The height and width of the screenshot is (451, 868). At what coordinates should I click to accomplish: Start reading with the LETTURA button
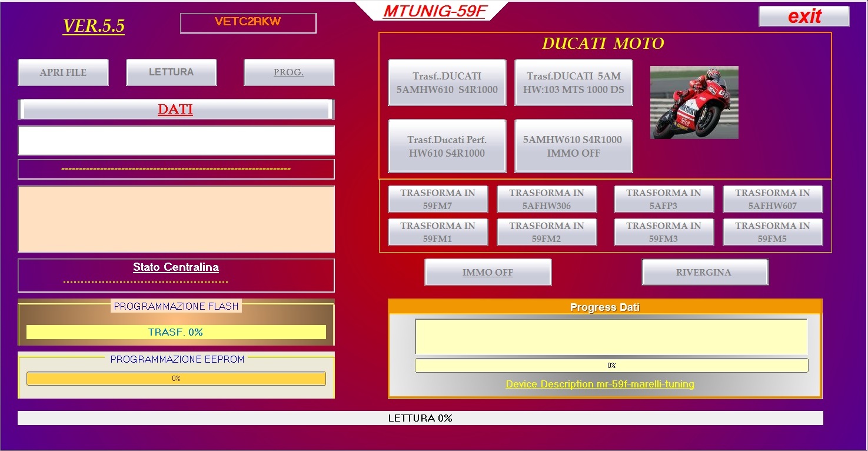click(x=171, y=72)
